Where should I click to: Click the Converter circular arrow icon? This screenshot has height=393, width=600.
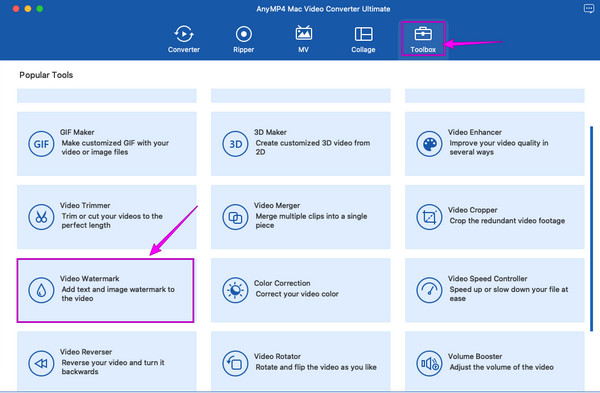click(x=184, y=34)
